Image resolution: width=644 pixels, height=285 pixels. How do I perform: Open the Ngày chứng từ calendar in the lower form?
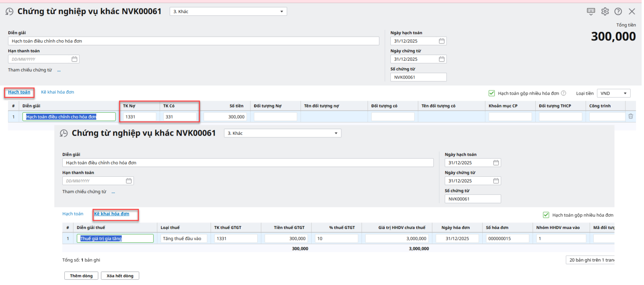(496, 181)
